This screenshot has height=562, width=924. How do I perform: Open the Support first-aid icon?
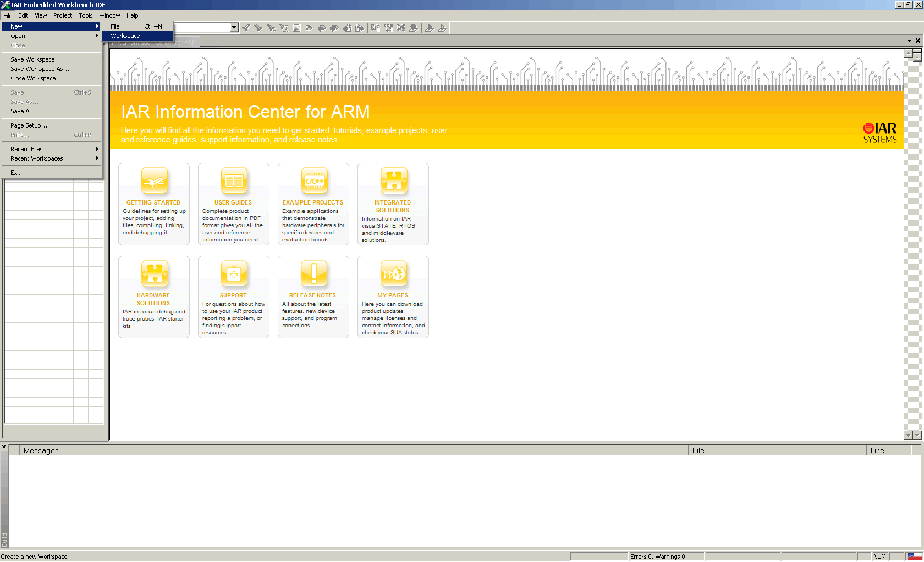point(234,274)
